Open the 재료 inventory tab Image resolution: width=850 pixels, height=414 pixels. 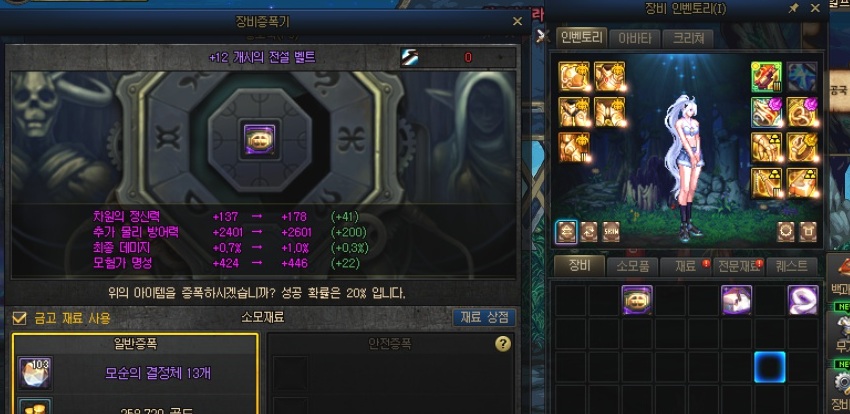pos(686,267)
